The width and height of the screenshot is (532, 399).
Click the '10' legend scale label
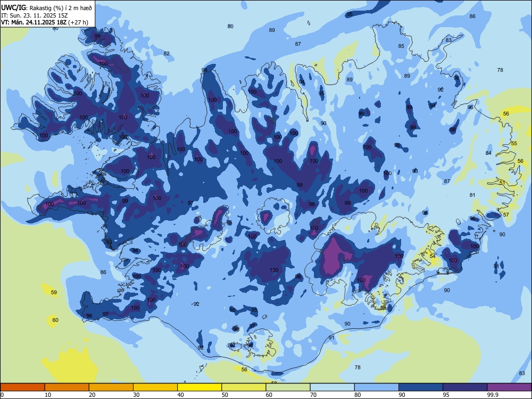click(48, 395)
